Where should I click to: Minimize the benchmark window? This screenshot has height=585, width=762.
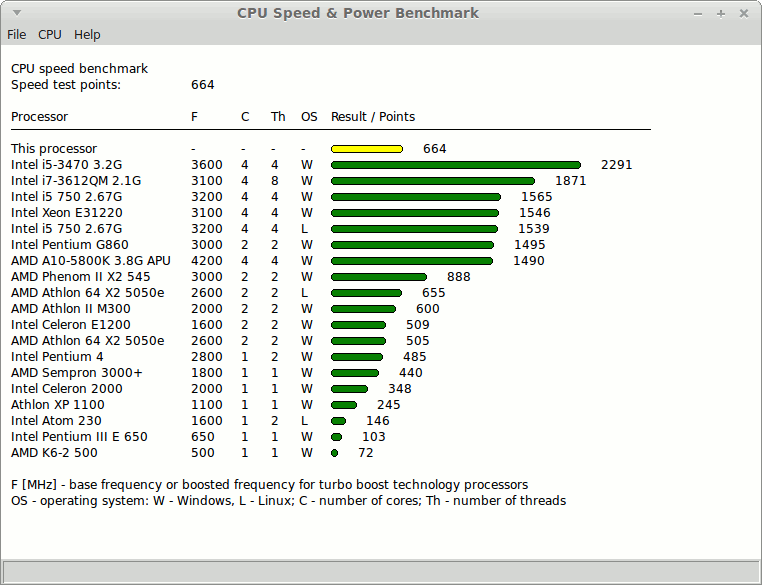(697, 13)
